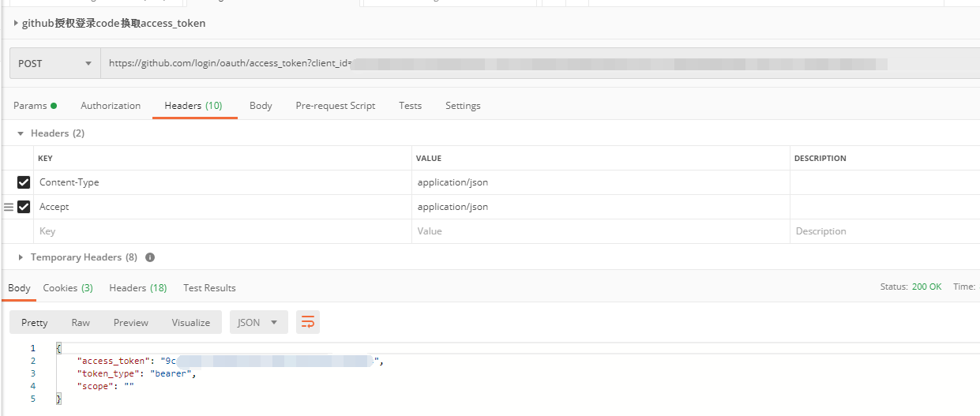The height and width of the screenshot is (416, 980).
Task: Click the 200 OK status text
Action: tap(926, 287)
